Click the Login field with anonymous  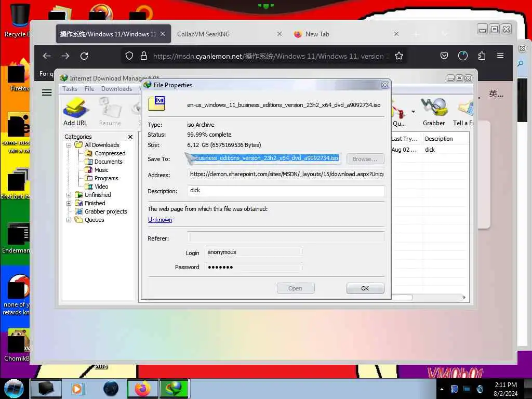point(253,252)
